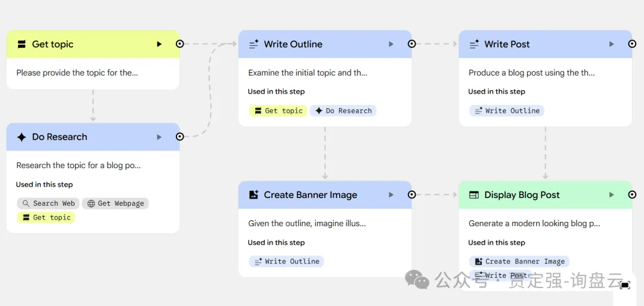Select the Search Web tool chip
The image size is (644, 306).
click(x=48, y=203)
